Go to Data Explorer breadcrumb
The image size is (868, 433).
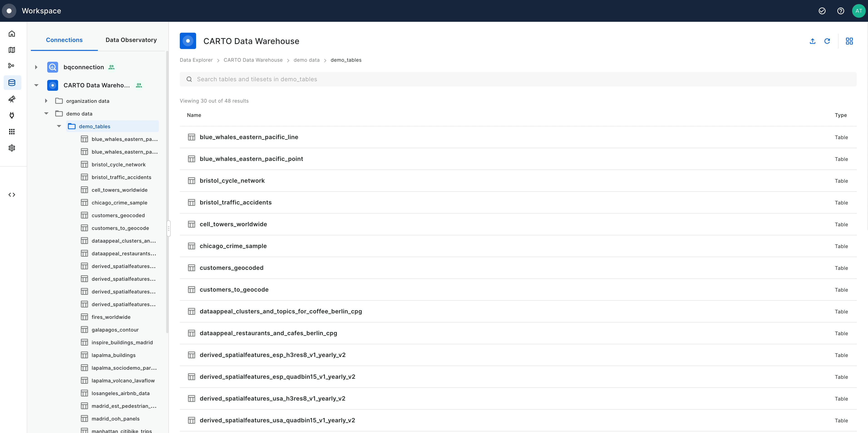pyautogui.click(x=196, y=60)
